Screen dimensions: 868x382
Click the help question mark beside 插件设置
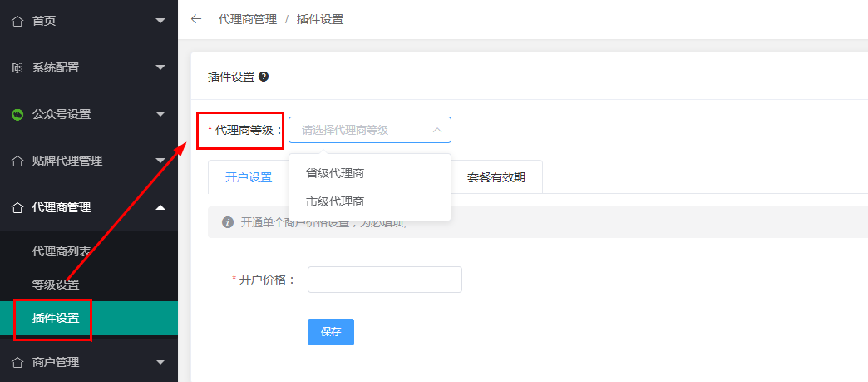(264, 77)
